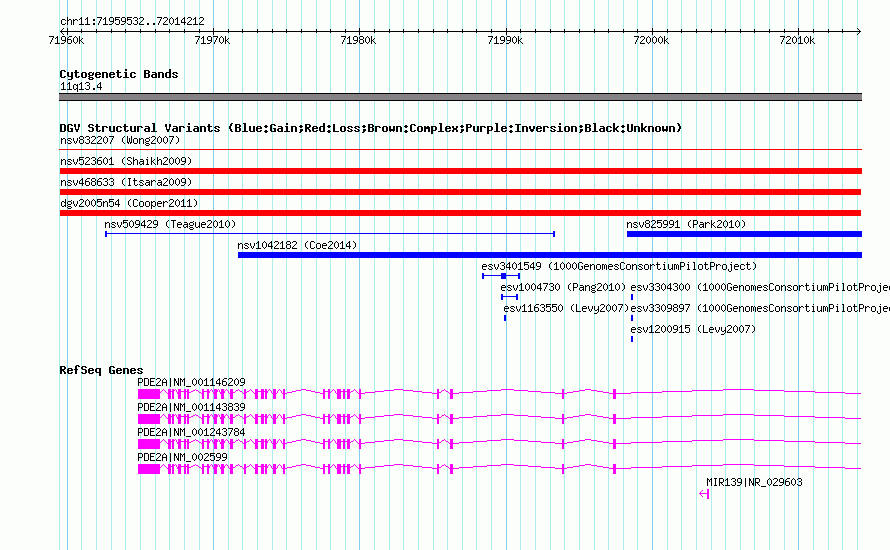This screenshot has height=550, width=890.
Task: Open the esv1200915 (Levy2007) label
Action: [x=693, y=329]
